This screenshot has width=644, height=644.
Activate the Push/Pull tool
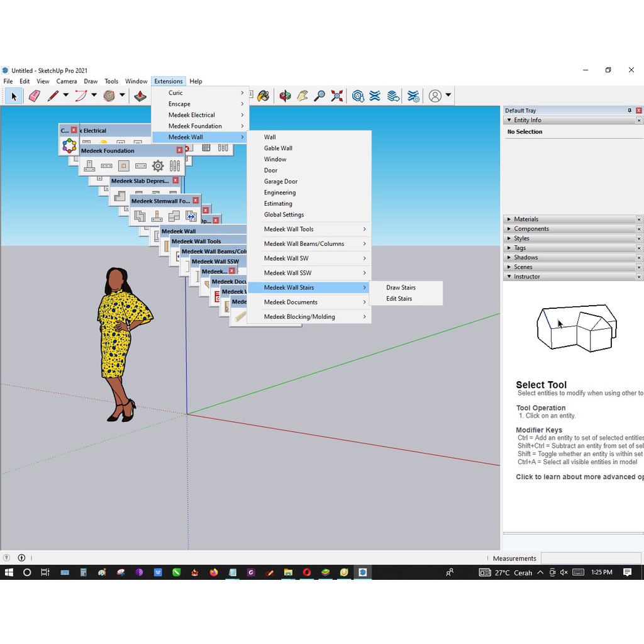coord(140,96)
